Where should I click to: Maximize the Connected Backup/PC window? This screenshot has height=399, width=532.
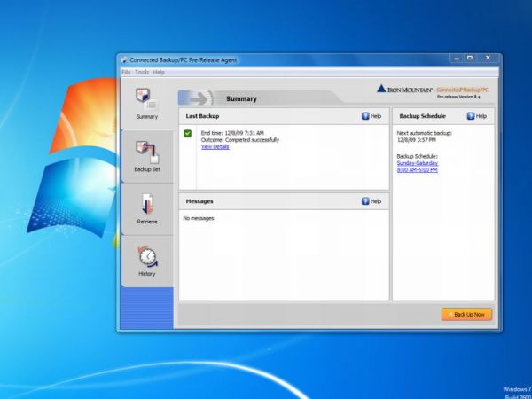pyautogui.click(x=470, y=59)
